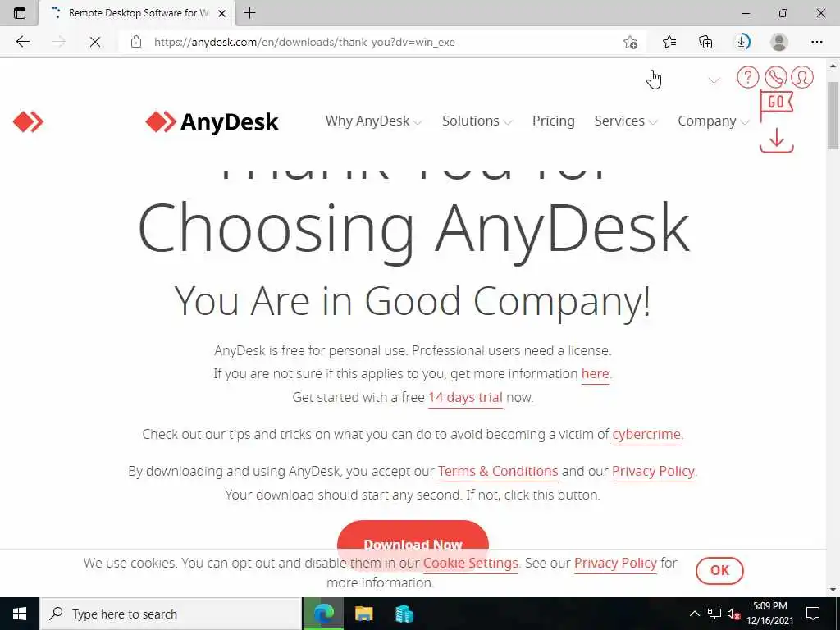The height and width of the screenshot is (630, 840).
Task: Click the address bar URL field
Action: coord(375,42)
